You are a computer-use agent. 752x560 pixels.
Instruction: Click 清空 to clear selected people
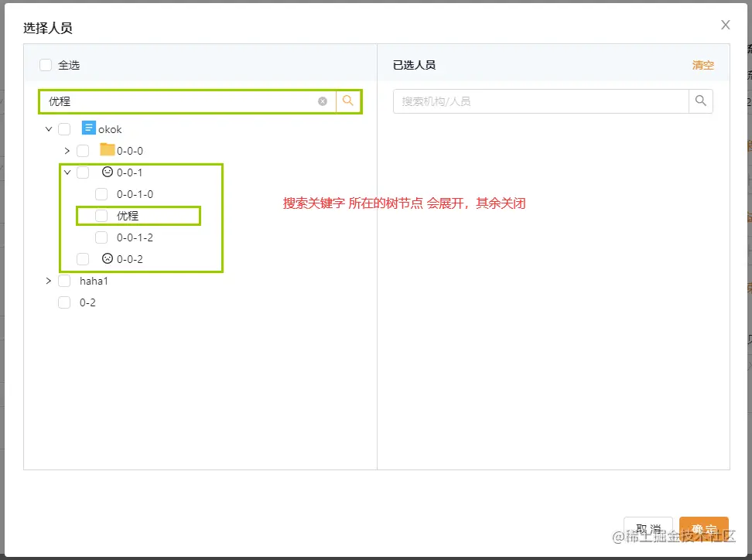[x=702, y=65]
